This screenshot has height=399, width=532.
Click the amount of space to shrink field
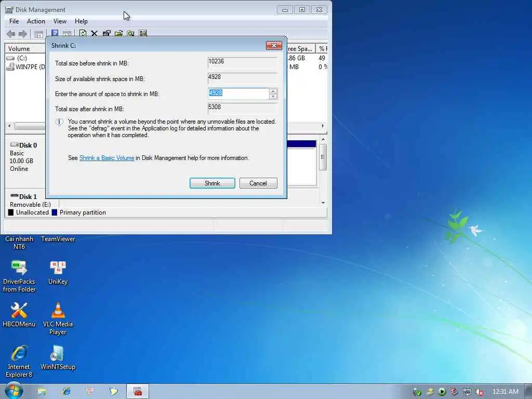(238, 94)
